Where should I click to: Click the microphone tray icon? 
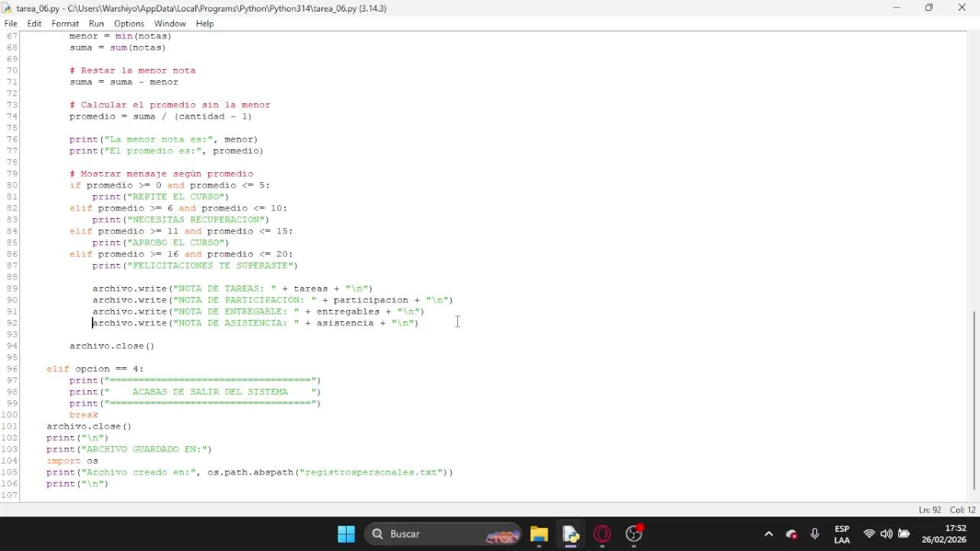[x=815, y=534]
